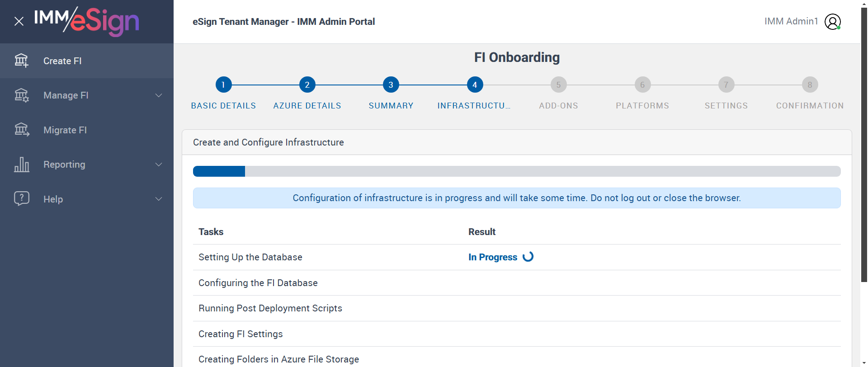Image resolution: width=868 pixels, height=367 pixels.
Task: Click the IMM eSign logo
Action: pos(87,21)
